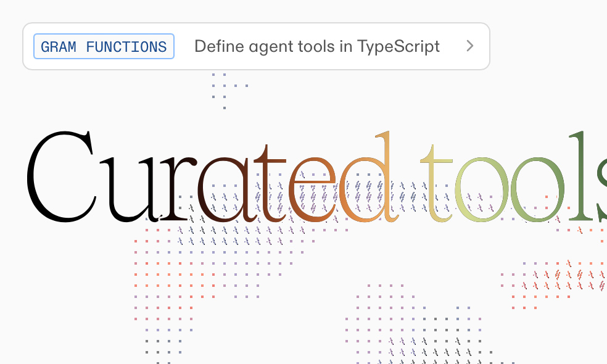607x364 pixels.
Task: Click the chevron arrow in the pill bar
Action: pyautogui.click(x=469, y=46)
